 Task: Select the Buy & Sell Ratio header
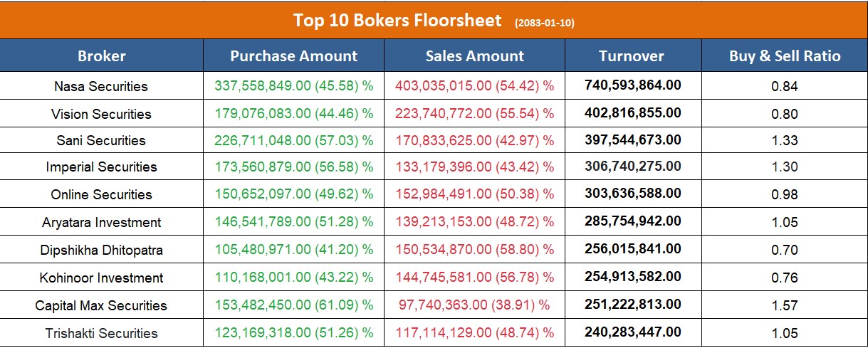(x=785, y=56)
